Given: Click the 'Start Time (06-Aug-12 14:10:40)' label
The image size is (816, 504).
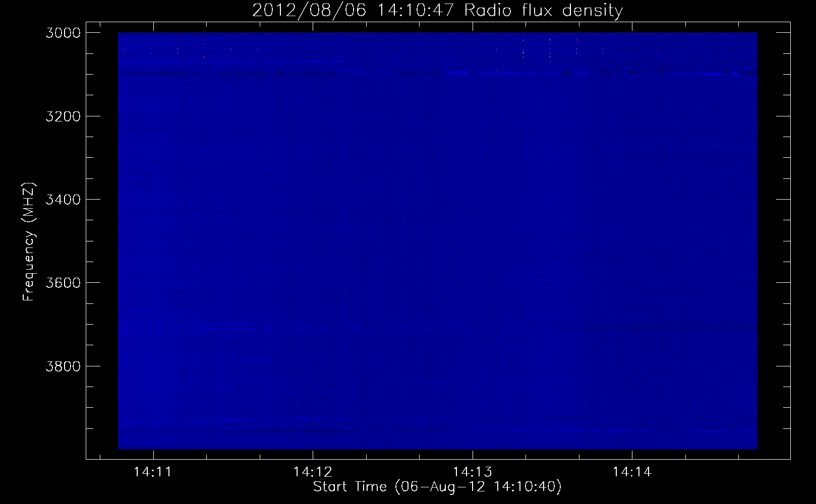Looking at the screenshot, I should [437, 487].
